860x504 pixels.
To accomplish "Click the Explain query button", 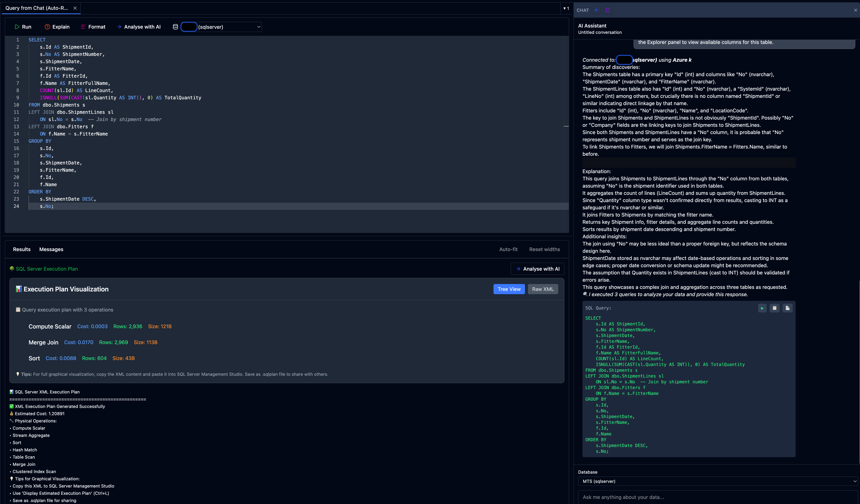I will tap(57, 27).
